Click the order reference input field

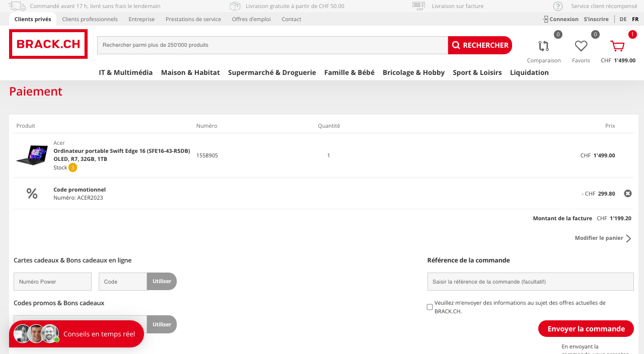point(530,282)
